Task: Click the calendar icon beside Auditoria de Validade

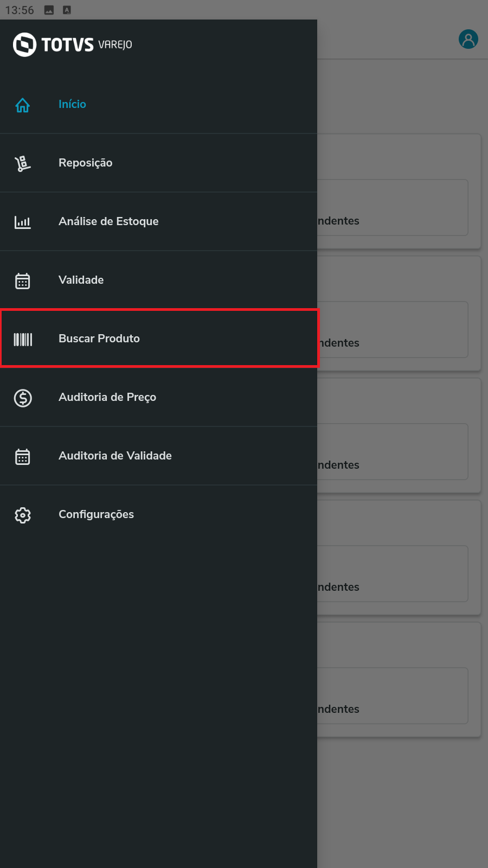Action: coord(23,456)
